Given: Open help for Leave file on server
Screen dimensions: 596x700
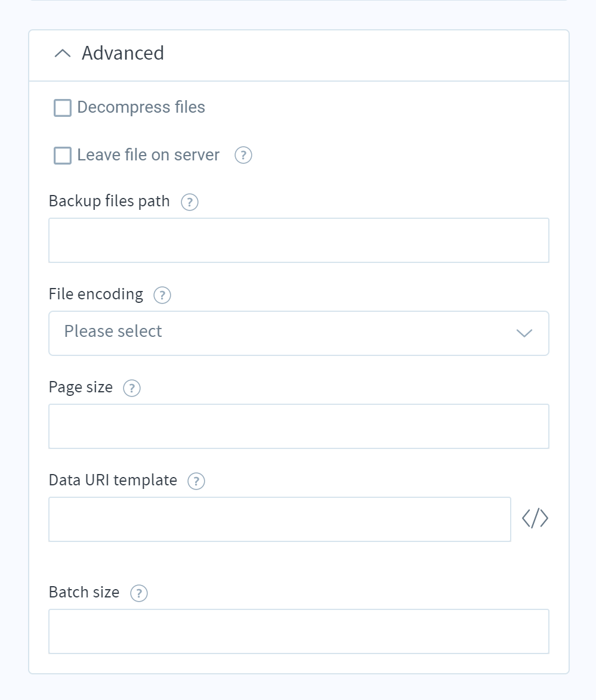Looking at the screenshot, I should 243,156.
